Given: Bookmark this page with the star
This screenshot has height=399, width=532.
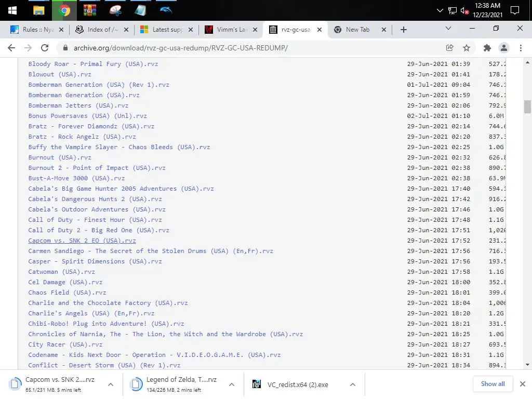Looking at the screenshot, I should point(467,48).
